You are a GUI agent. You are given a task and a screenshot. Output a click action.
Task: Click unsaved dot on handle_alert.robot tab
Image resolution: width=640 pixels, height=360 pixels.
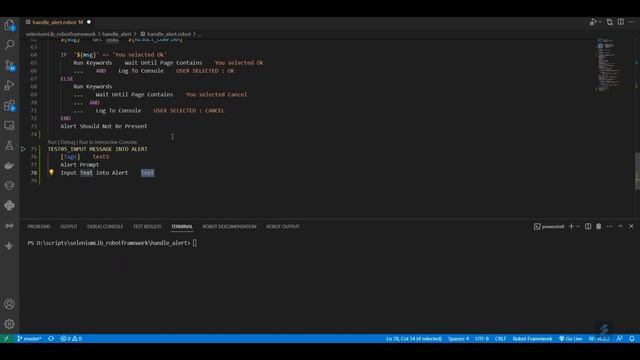(89, 22)
